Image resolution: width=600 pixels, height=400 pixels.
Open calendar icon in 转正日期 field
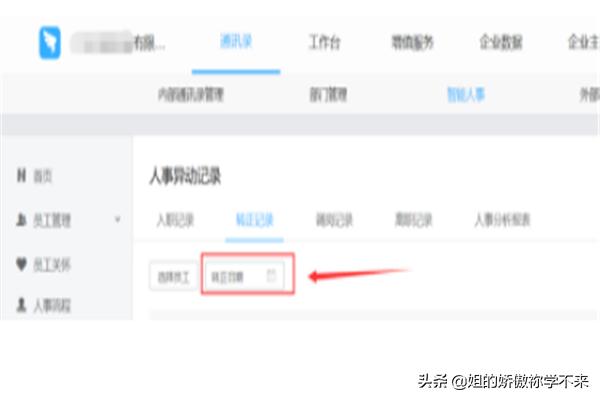(x=271, y=275)
